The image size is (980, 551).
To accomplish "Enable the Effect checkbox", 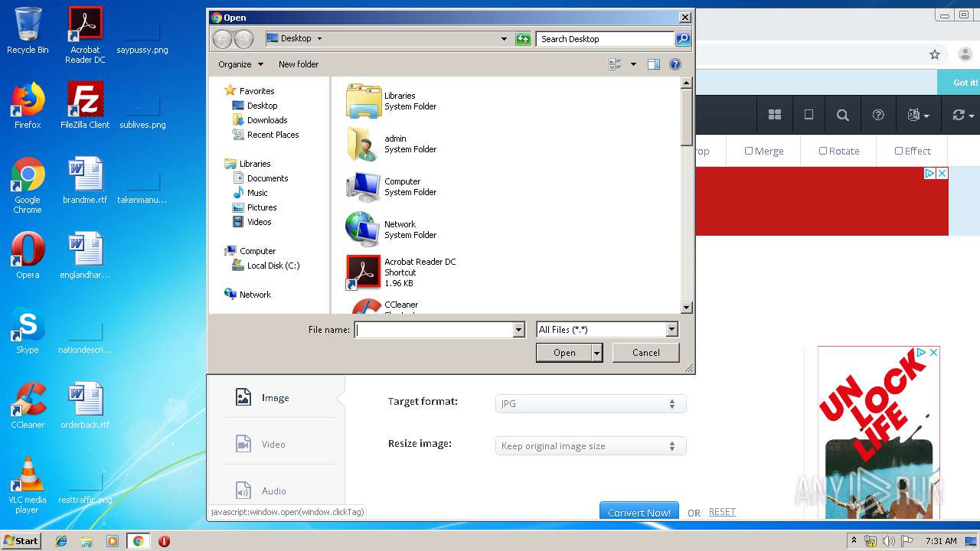I will tap(899, 151).
